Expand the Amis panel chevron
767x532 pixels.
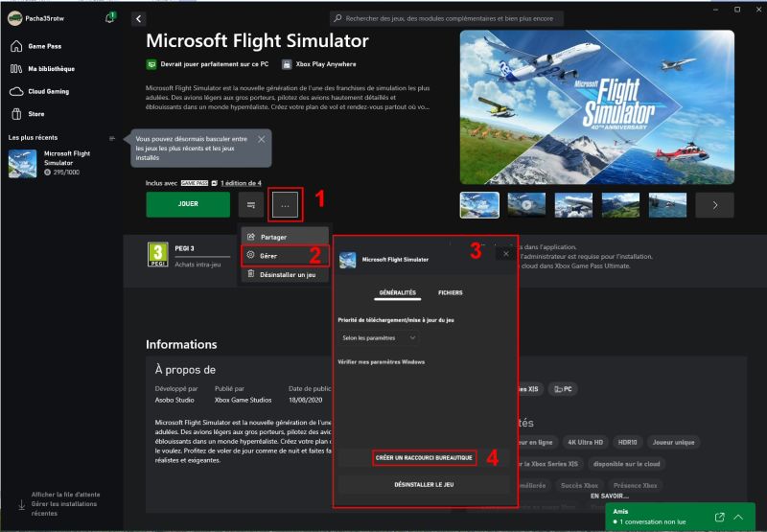(738, 517)
